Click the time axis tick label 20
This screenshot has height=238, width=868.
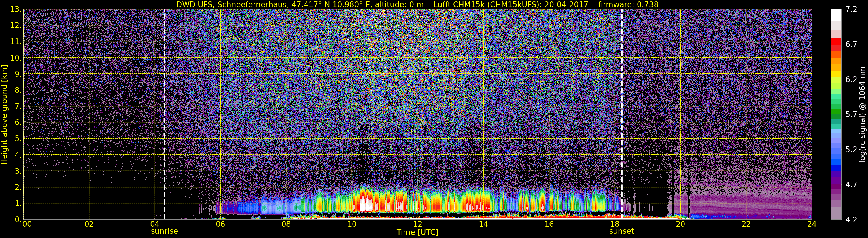click(680, 224)
